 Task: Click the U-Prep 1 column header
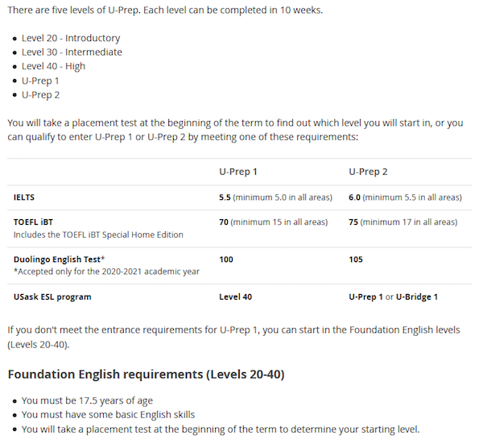point(238,172)
